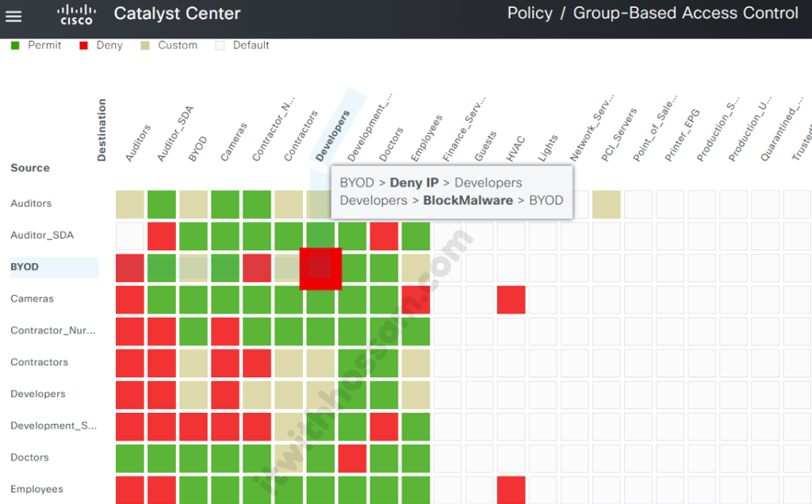812x504 pixels.
Task: Open the Employees to Auditors deny cell
Action: click(130, 490)
